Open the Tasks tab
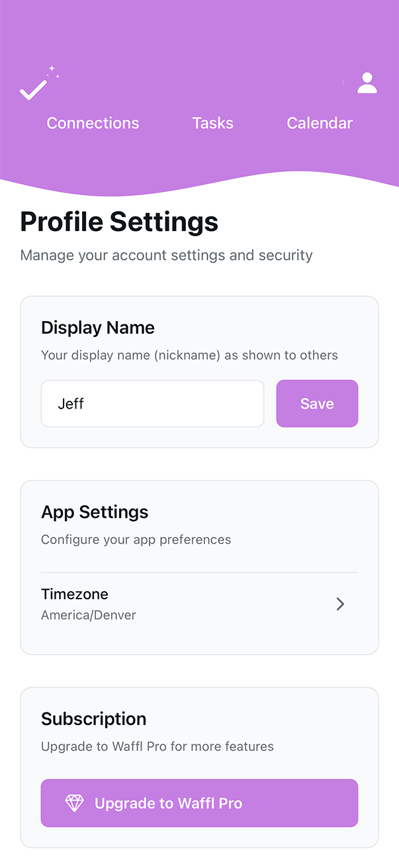Image resolution: width=399 pixels, height=868 pixels. point(212,122)
